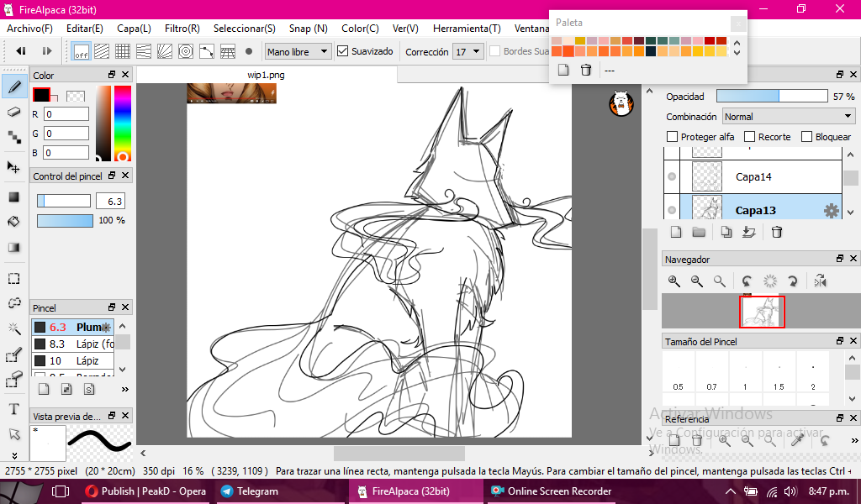
Task: Open the Opera 'Publish | PeakD' taskbar window
Action: point(145,491)
